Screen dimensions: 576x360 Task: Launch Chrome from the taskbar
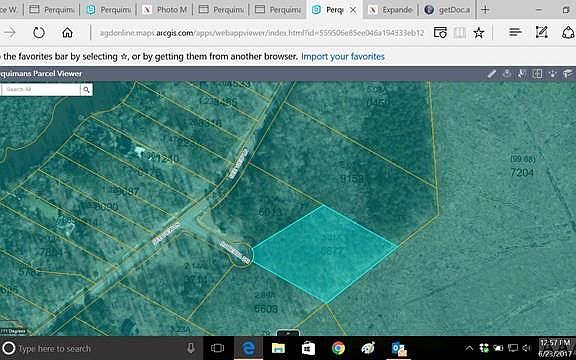click(x=338, y=348)
